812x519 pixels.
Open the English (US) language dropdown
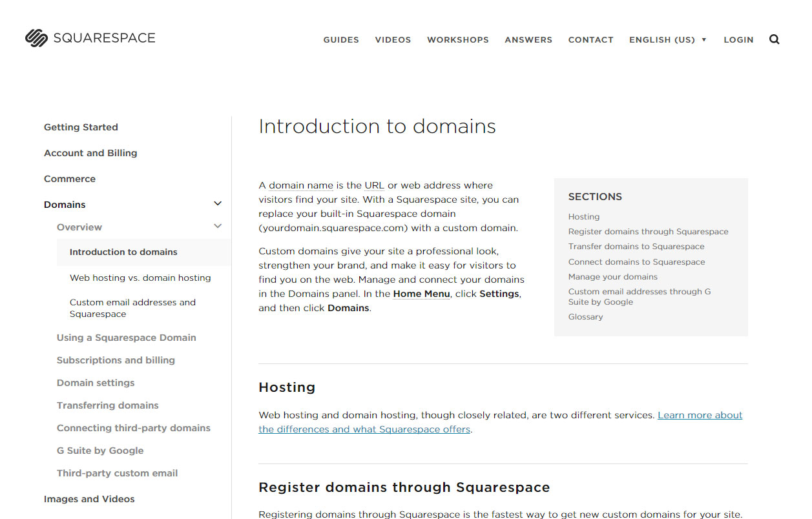[x=668, y=39]
